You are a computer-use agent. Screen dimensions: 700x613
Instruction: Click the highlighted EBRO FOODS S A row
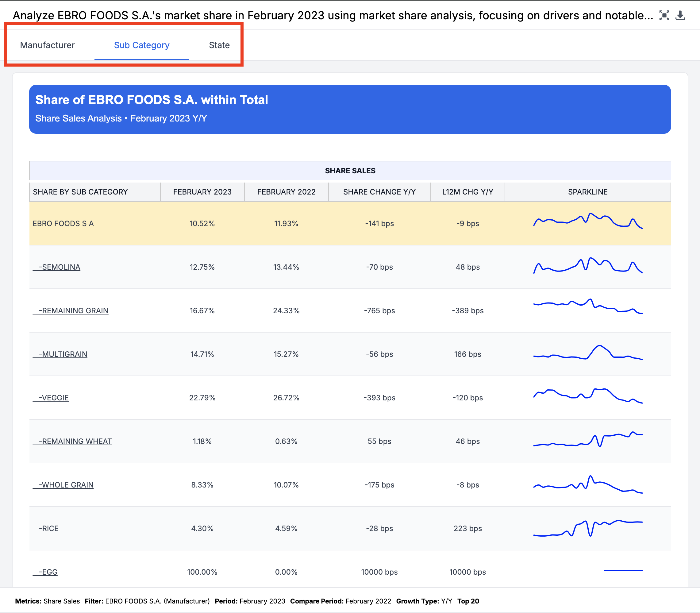[63, 224]
